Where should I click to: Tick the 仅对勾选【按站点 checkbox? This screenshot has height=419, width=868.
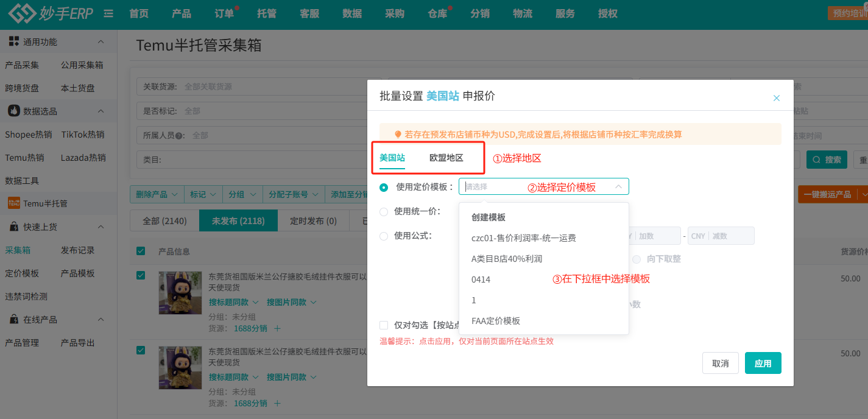(x=384, y=325)
